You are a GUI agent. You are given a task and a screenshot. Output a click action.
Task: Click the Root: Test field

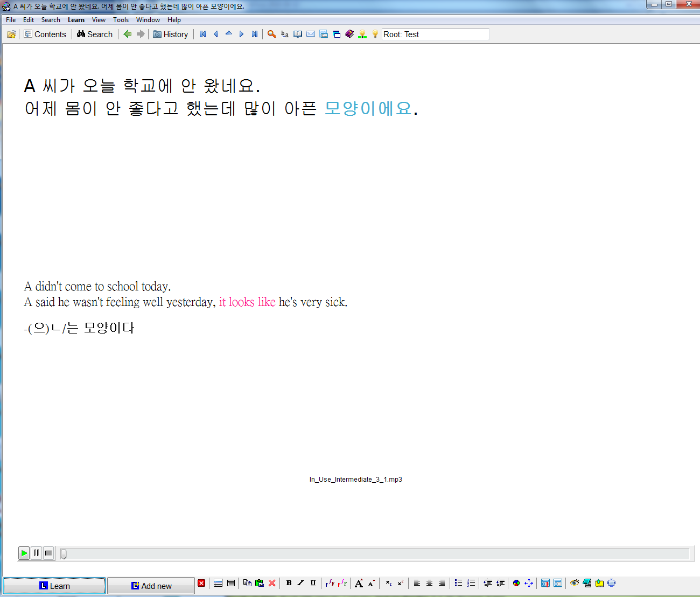coord(435,34)
